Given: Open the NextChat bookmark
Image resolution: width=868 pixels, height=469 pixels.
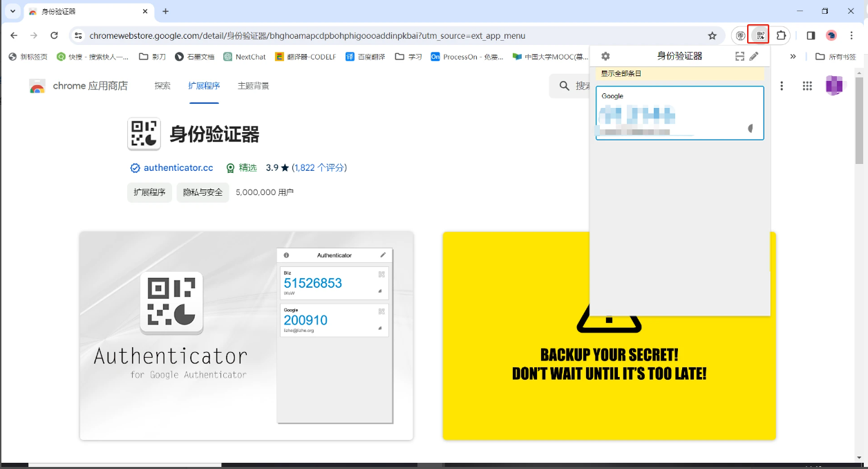Looking at the screenshot, I should (x=245, y=57).
